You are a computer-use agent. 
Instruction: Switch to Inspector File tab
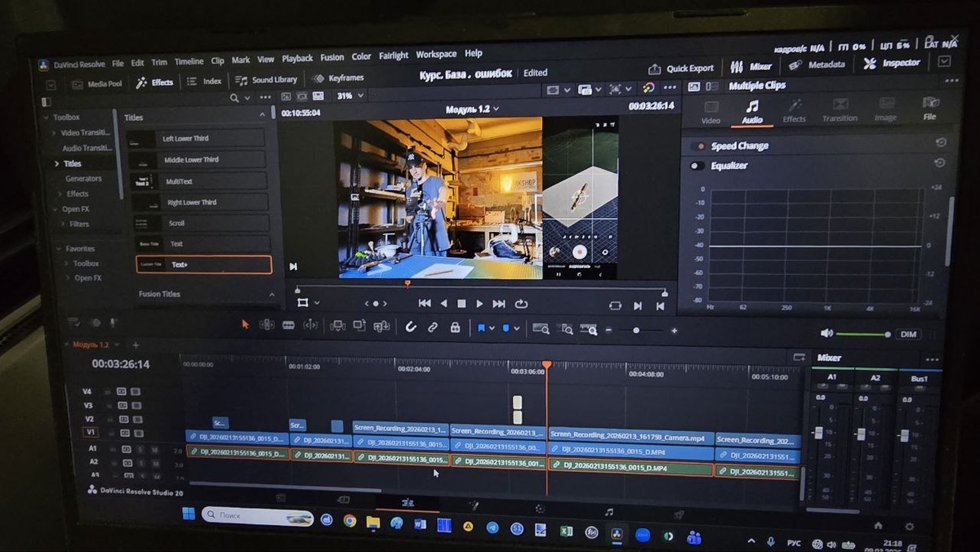tap(930, 109)
